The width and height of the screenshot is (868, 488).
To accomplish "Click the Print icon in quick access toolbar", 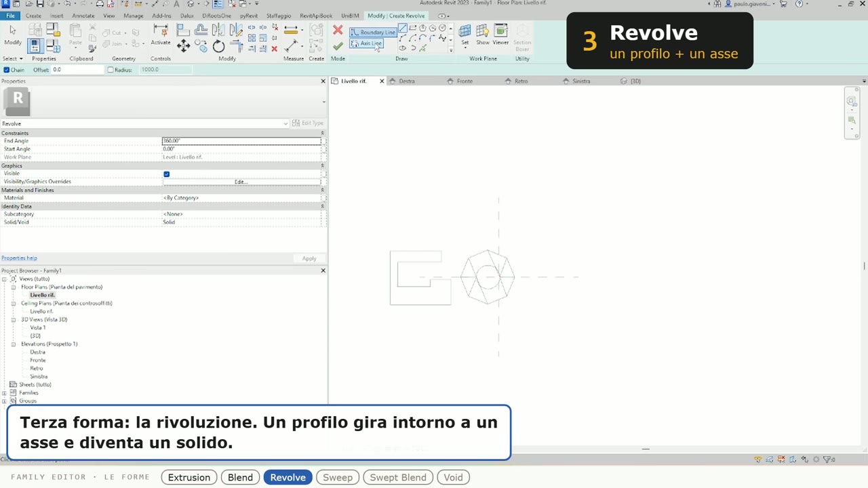I will 100,4.
